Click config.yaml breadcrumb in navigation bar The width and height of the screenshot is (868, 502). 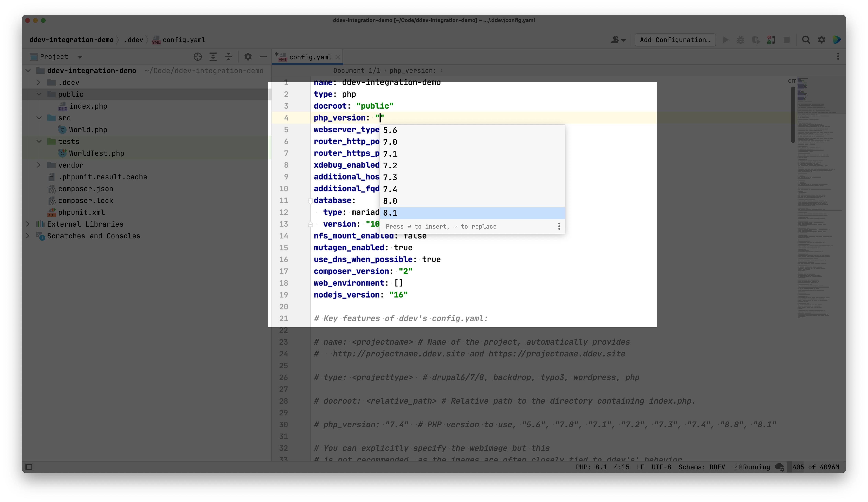point(179,40)
